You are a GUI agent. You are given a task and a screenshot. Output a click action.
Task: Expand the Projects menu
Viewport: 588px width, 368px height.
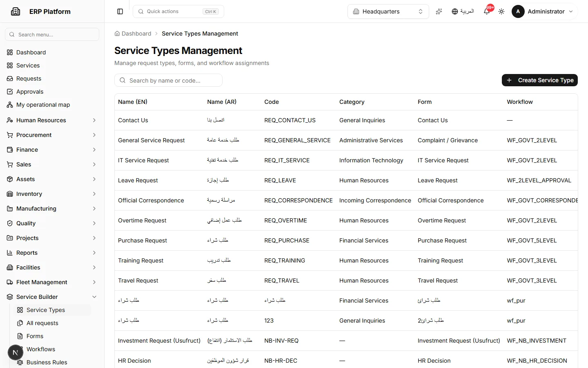tap(52, 238)
